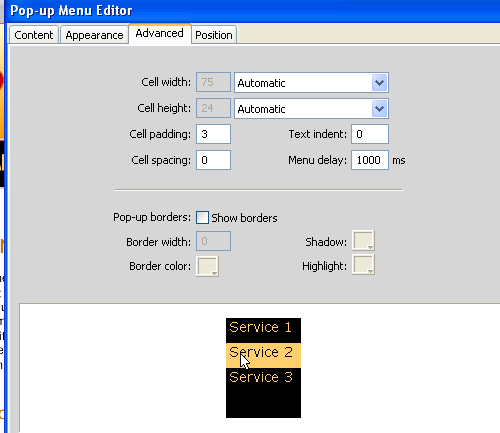Screen dimensions: 500x433
Task: Open the Cell width mode combo box
Action: point(311,83)
